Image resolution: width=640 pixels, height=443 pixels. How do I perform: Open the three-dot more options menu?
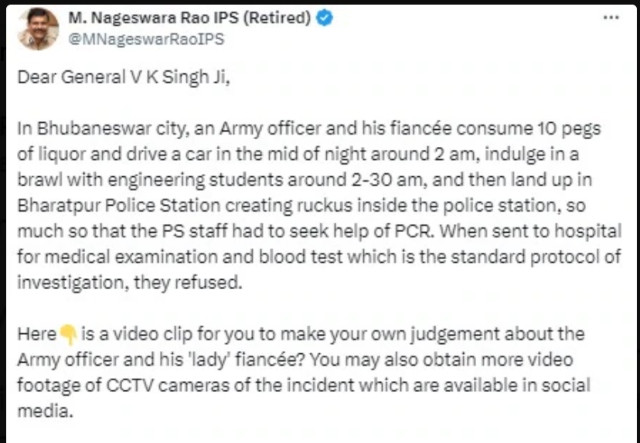pyautogui.click(x=611, y=18)
